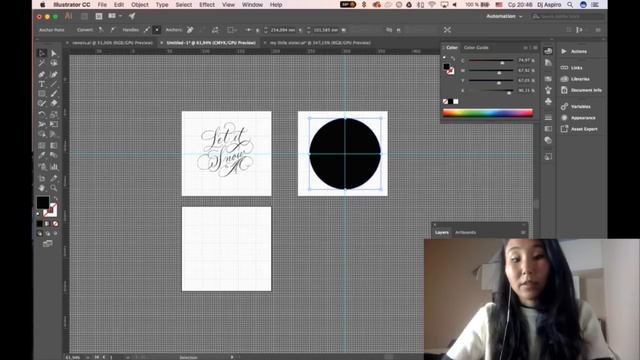Open the Automation workspace dropdown

504,16
